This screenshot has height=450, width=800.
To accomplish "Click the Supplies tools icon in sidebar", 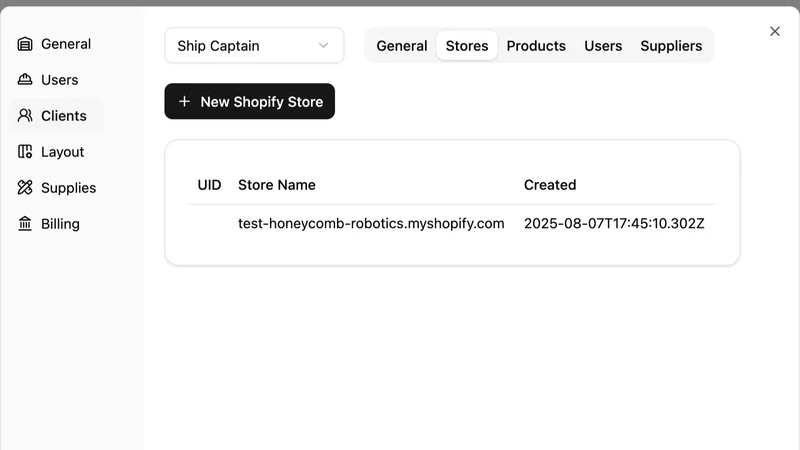I will pos(24,188).
